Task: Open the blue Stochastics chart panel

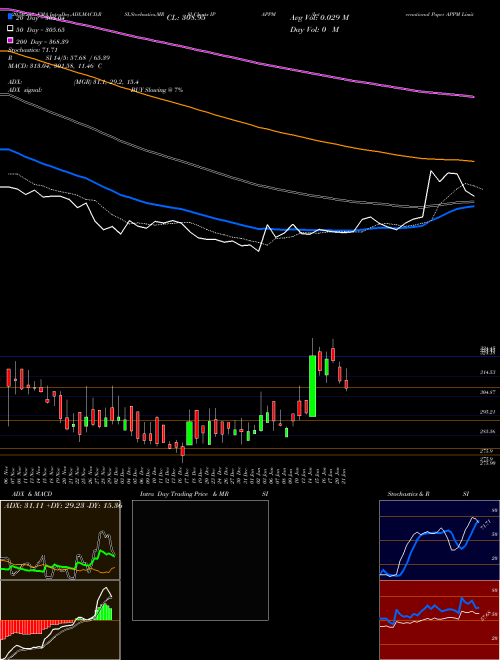Action: 439,540
